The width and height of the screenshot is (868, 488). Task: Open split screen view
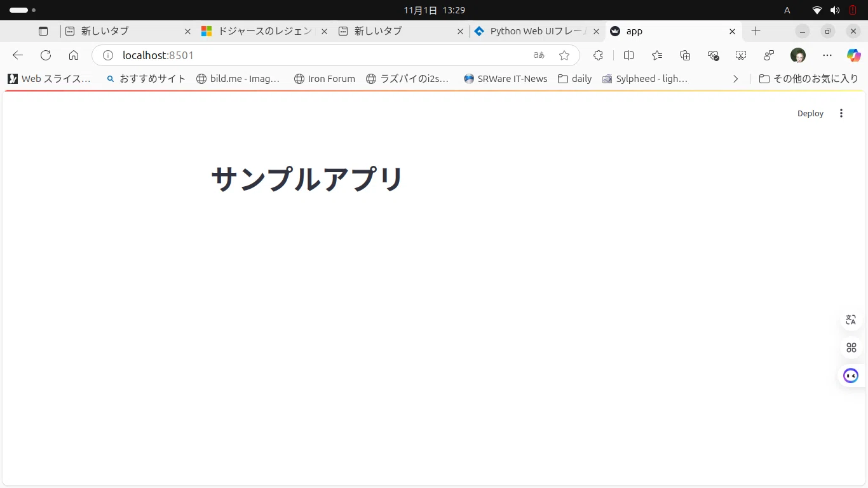pyautogui.click(x=629, y=55)
